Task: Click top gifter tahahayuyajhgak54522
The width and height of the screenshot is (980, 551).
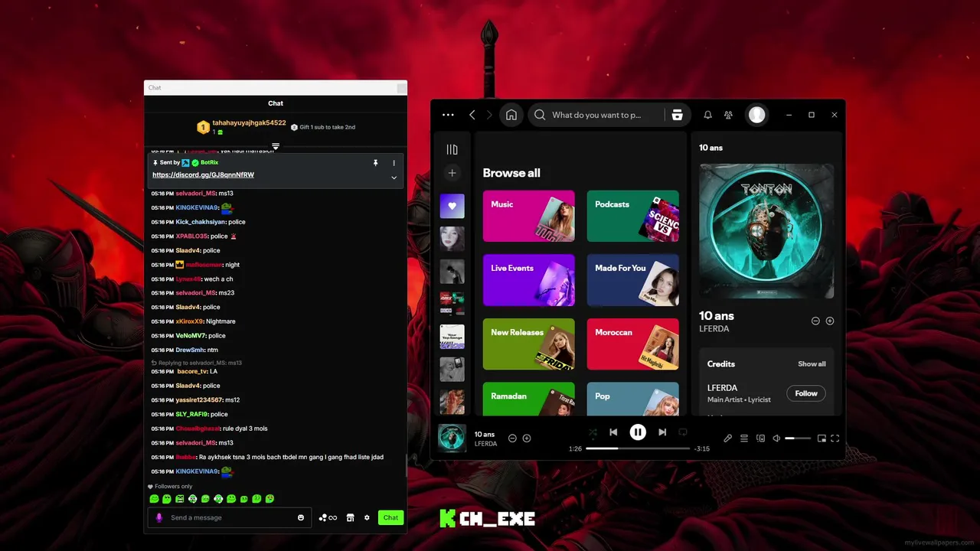Action: point(249,122)
